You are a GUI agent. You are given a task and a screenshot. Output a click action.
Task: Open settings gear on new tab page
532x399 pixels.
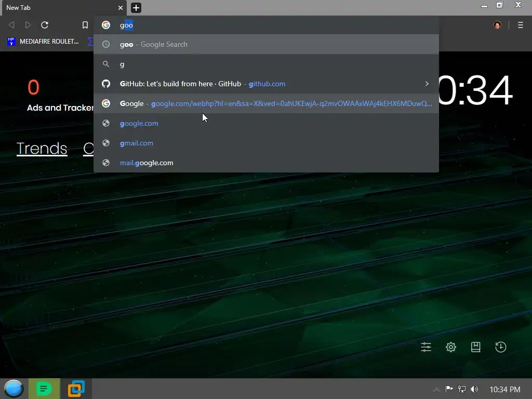click(451, 347)
